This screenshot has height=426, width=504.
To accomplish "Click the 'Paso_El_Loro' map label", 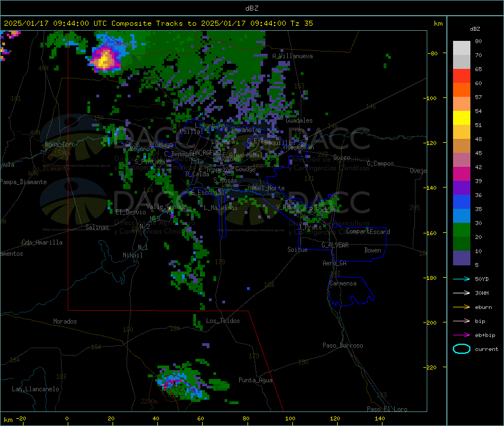I will point(387,409).
